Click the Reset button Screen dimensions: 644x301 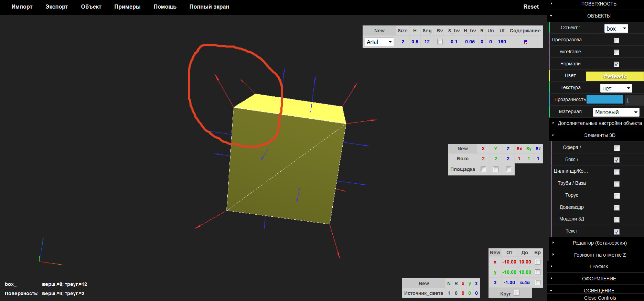[x=531, y=7]
